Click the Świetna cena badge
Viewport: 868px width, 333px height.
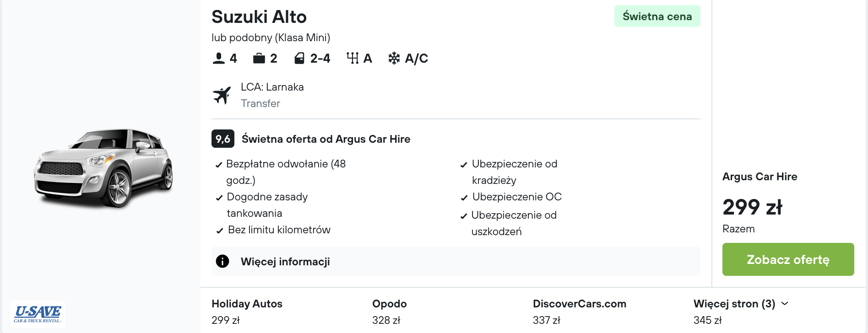point(657,16)
